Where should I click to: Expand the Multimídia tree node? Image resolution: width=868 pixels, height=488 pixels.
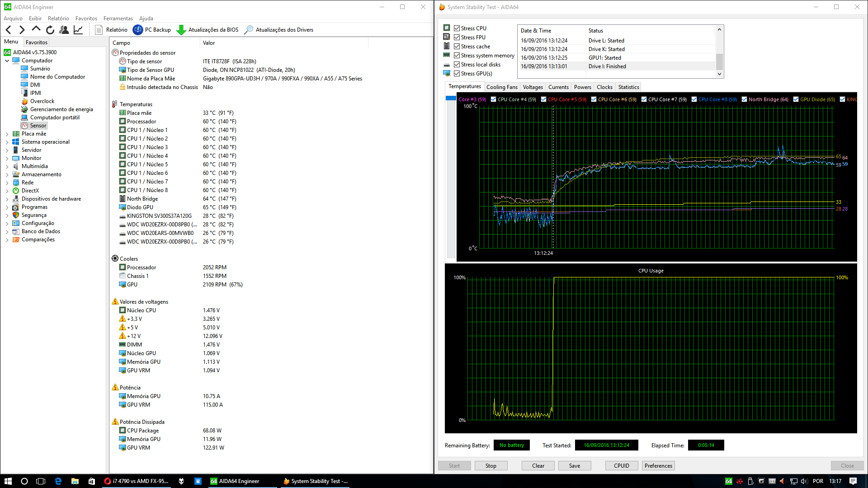click(7, 166)
